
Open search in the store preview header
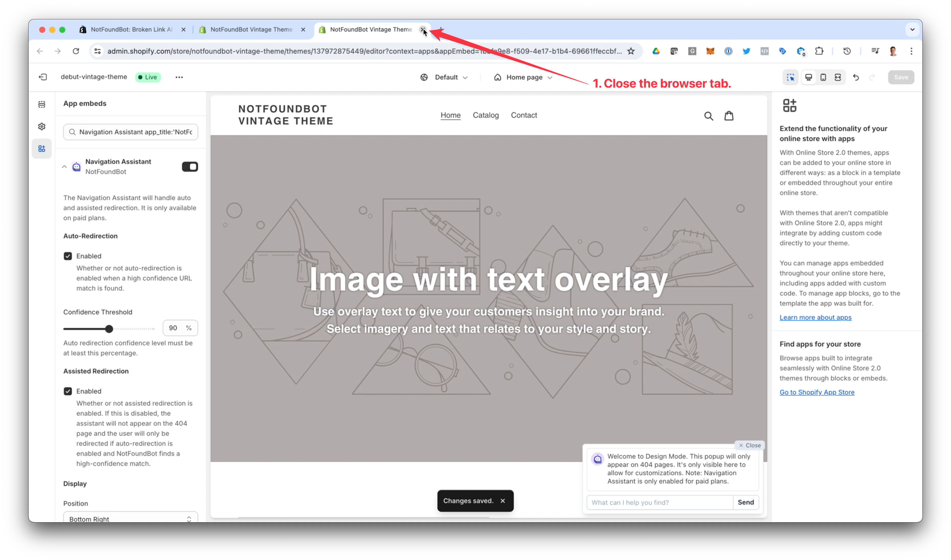[x=709, y=116]
